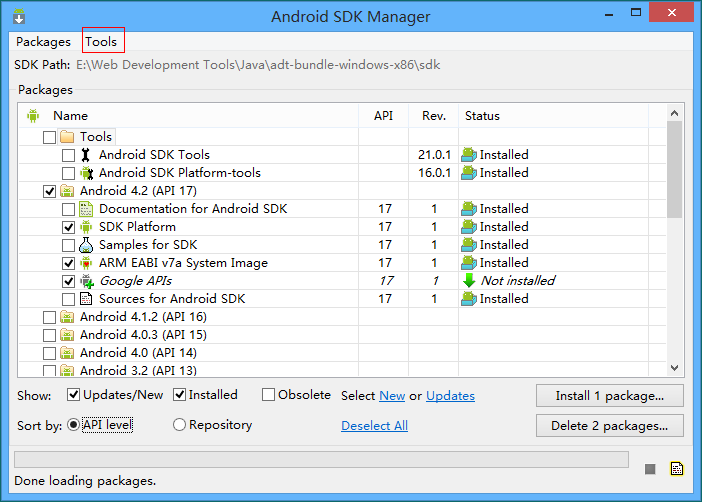
Task: Enable the Obsolete show filter
Action: click(x=268, y=395)
